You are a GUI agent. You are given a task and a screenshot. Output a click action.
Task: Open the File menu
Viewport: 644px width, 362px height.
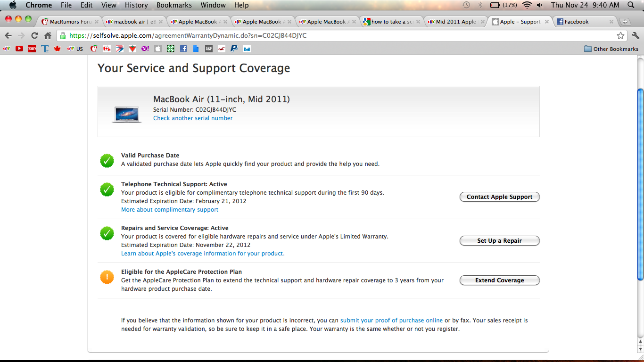tap(66, 5)
